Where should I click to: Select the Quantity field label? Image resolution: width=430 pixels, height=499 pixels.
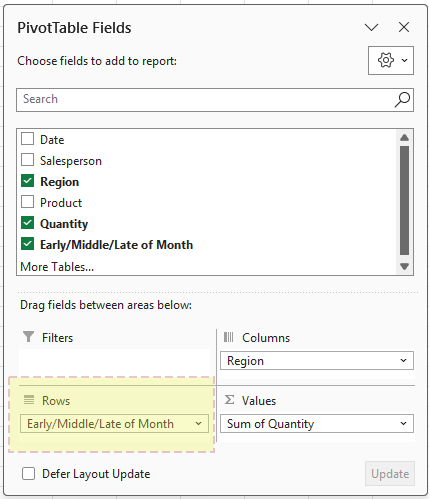click(64, 224)
